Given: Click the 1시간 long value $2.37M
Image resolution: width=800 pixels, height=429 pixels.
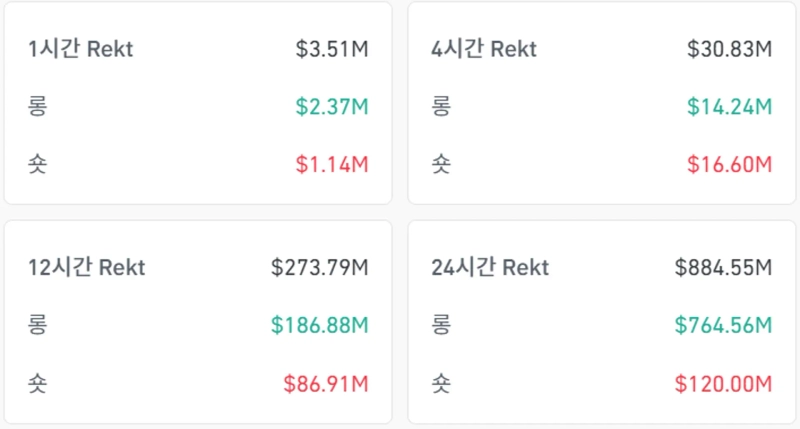Looking at the screenshot, I should pyautogui.click(x=332, y=106).
